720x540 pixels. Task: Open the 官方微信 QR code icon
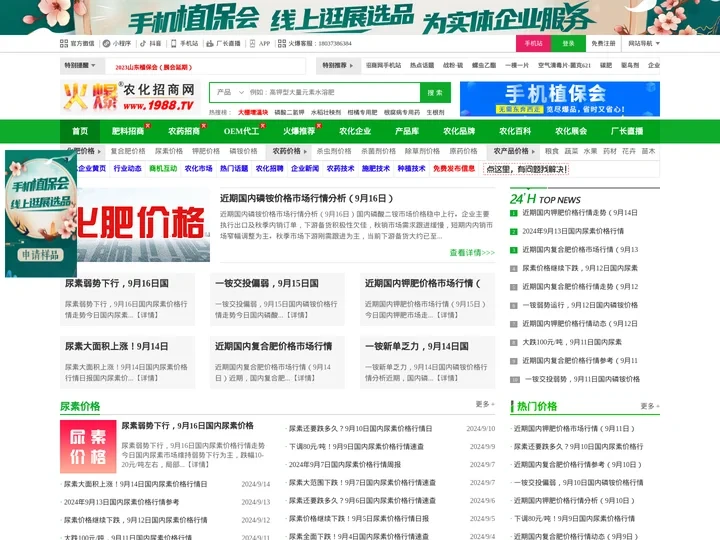[x=64, y=43]
